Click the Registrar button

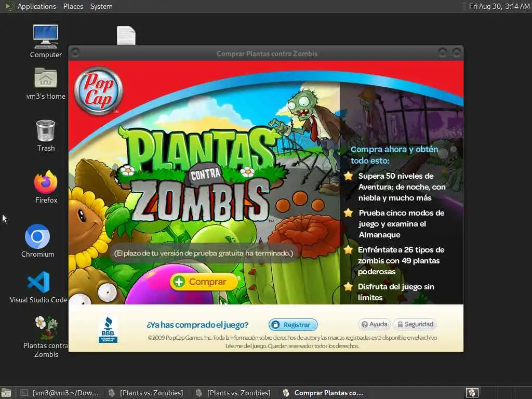(x=293, y=325)
